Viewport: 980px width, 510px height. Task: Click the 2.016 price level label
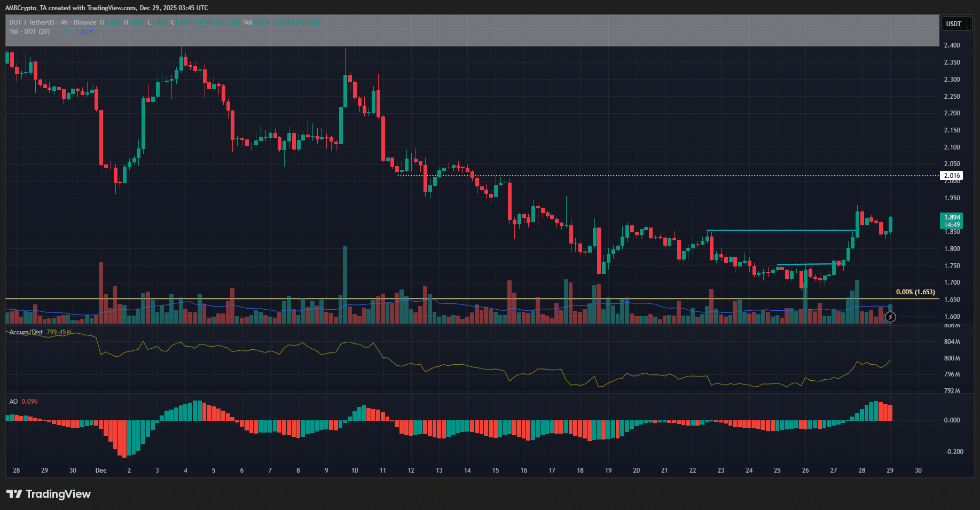point(951,175)
